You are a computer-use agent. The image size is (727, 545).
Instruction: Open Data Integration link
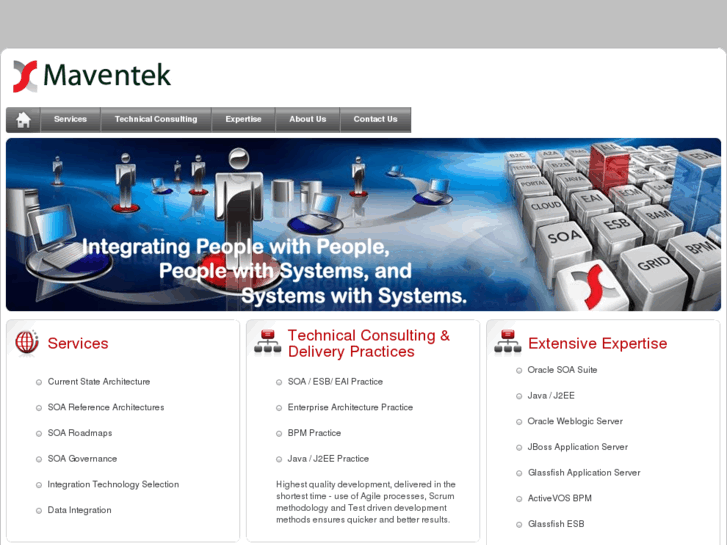pyautogui.click(x=79, y=510)
